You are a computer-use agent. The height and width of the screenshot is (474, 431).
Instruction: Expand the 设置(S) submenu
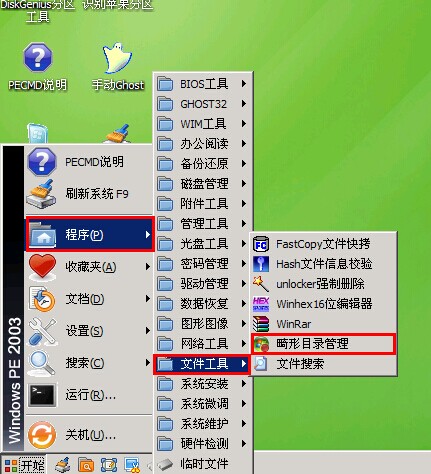click(89, 331)
